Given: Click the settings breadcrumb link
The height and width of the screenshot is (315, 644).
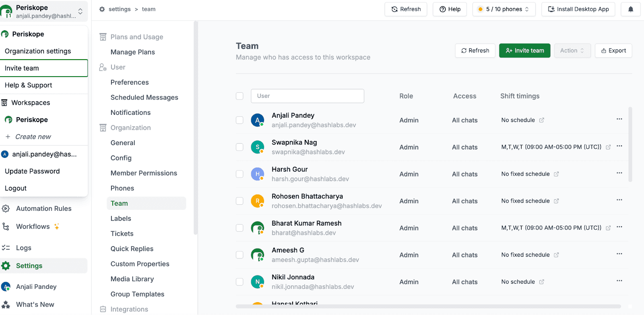Looking at the screenshot, I should pyautogui.click(x=120, y=9).
